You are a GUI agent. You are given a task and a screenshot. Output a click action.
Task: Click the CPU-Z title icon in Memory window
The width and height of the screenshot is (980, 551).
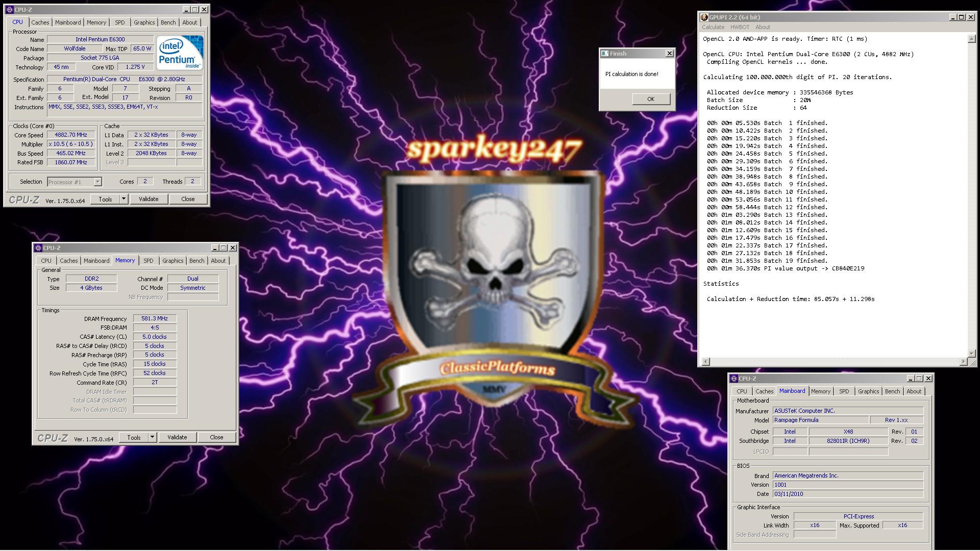point(38,248)
